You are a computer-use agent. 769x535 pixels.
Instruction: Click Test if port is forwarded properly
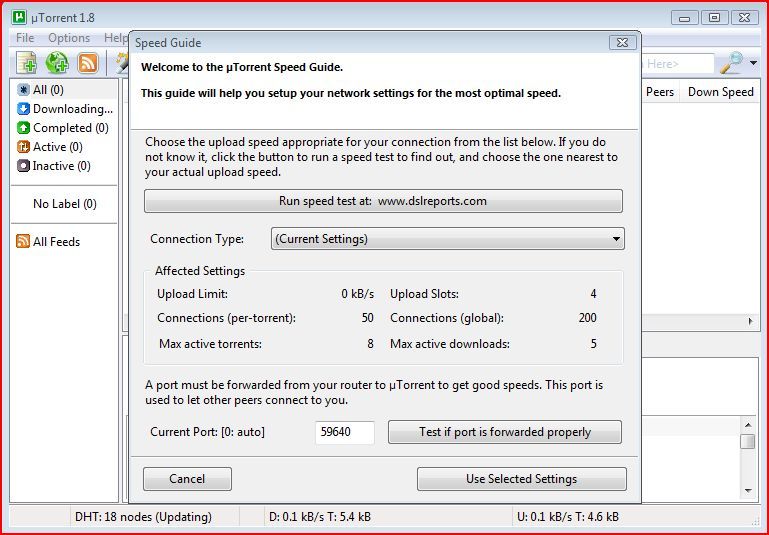pyautogui.click(x=505, y=432)
